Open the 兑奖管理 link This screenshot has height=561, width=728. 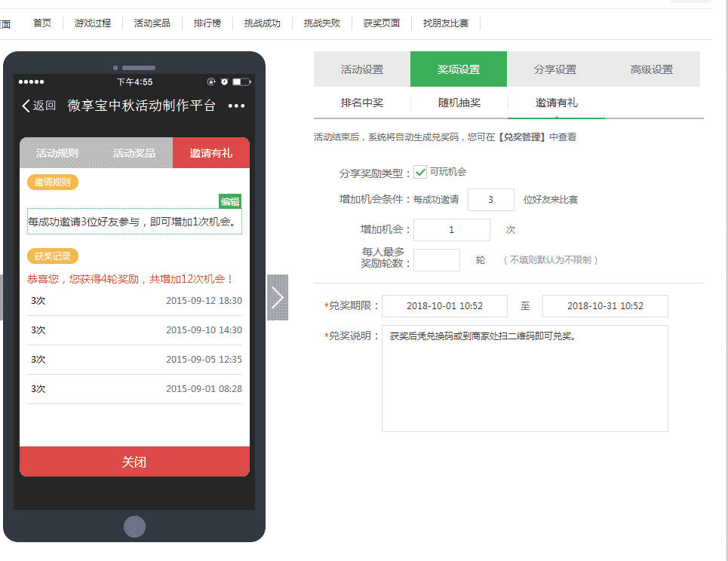(x=521, y=137)
